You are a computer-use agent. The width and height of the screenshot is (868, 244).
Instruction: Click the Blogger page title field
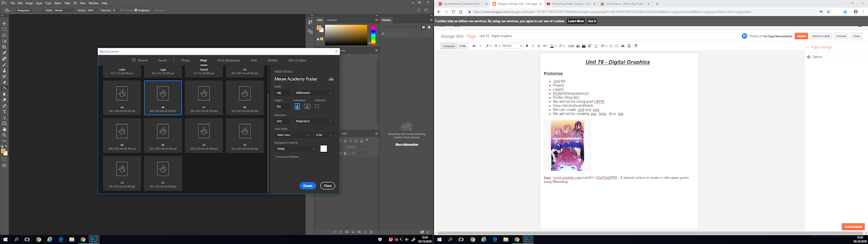tap(608, 36)
